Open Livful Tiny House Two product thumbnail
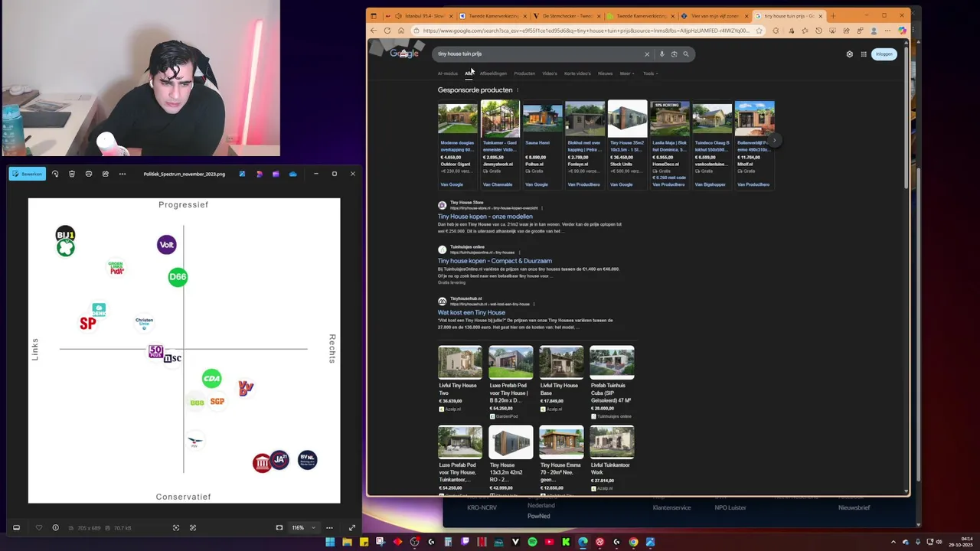The width and height of the screenshot is (980, 551). click(460, 362)
